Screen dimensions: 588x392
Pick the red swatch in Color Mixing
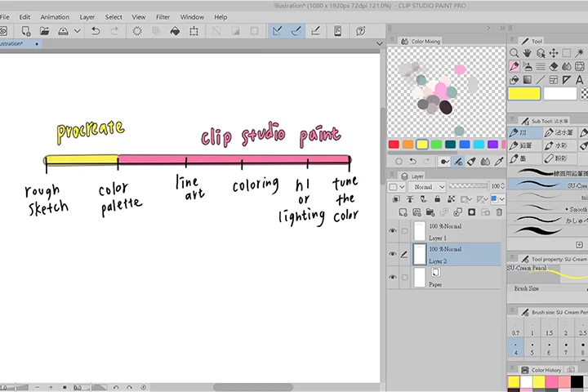coord(394,145)
